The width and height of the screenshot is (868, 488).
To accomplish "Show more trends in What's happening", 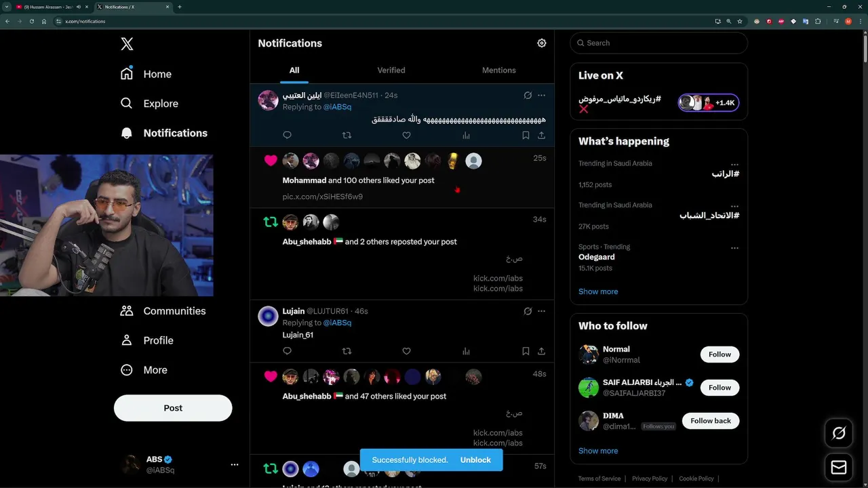I will click(x=598, y=291).
